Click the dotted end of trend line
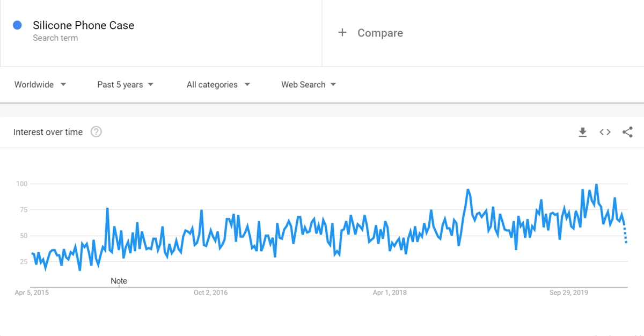 [x=625, y=235]
